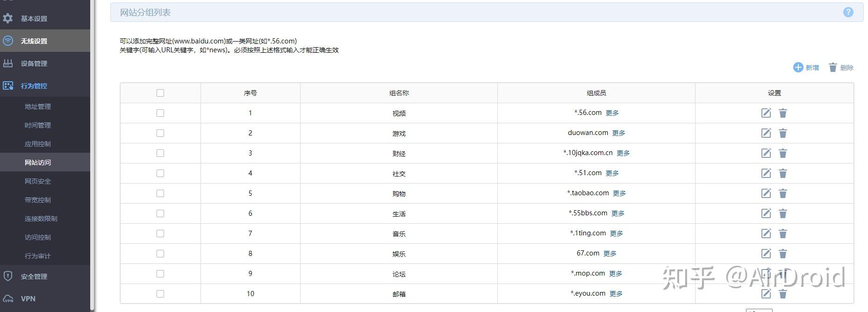The width and height of the screenshot is (868, 312).
Task: Edit the 财经 group row
Action: point(766,153)
